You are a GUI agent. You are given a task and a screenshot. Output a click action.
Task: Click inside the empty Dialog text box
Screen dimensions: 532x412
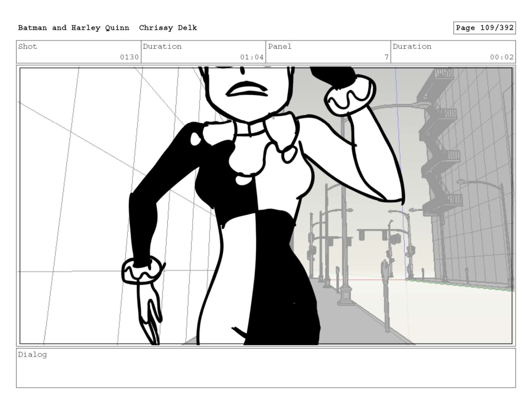[x=266, y=368]
